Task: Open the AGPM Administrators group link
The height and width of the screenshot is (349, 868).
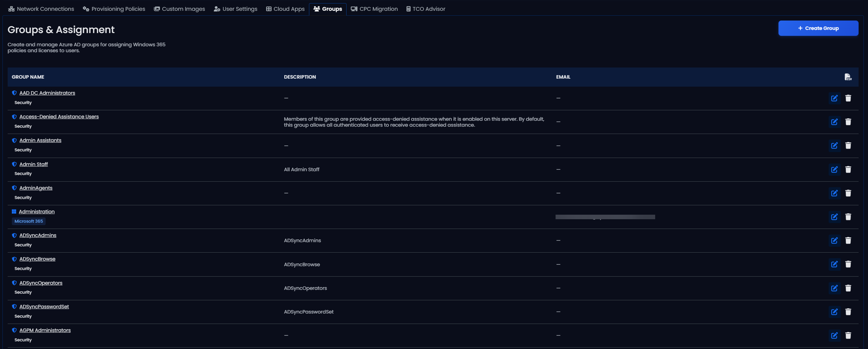Action: point(45,330)
